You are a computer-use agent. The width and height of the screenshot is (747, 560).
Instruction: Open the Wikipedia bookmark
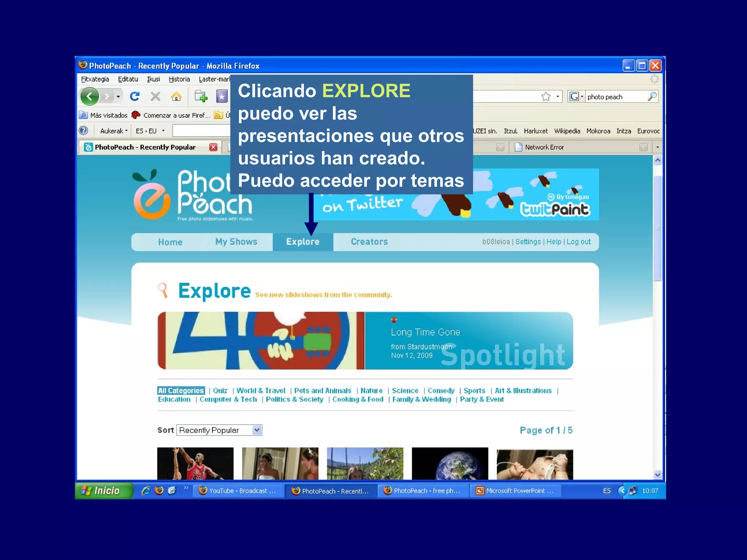[x=567, y=131]
